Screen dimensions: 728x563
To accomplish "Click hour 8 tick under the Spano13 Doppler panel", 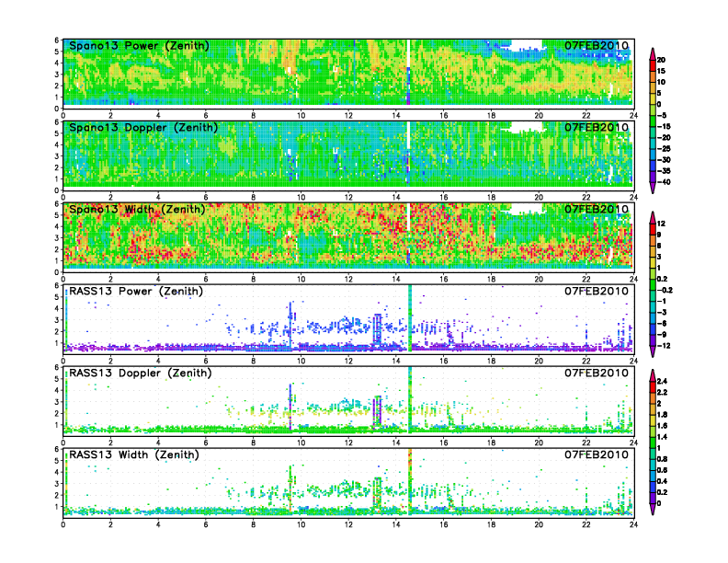I will [x=253, y=197].
